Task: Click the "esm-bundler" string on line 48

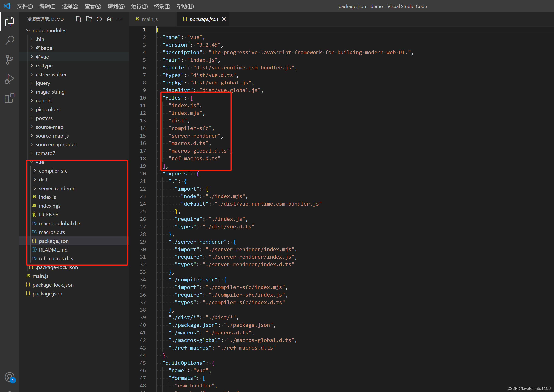Action: (x=195, y=385)
